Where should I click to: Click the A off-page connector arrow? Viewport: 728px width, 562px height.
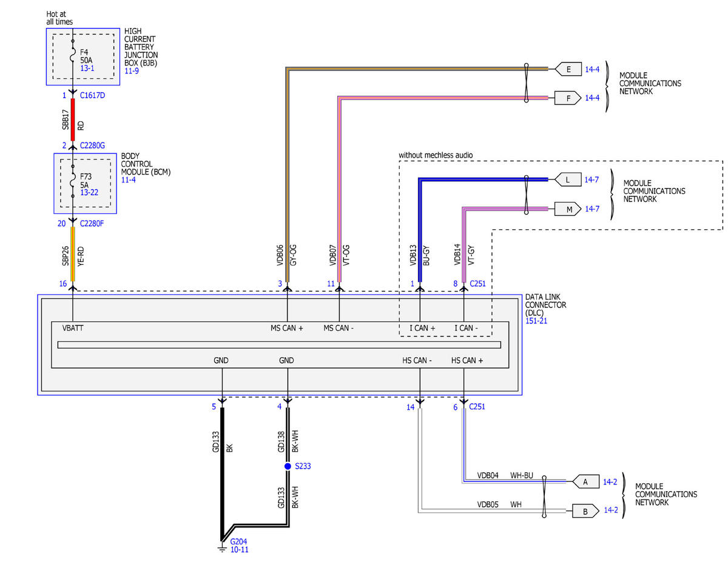tap(584, 482)
